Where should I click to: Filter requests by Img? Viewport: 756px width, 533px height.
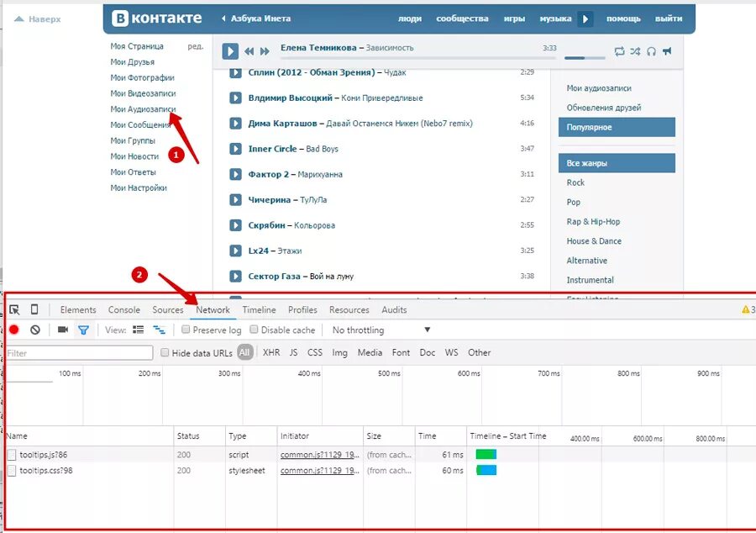(x=339, y=352)
